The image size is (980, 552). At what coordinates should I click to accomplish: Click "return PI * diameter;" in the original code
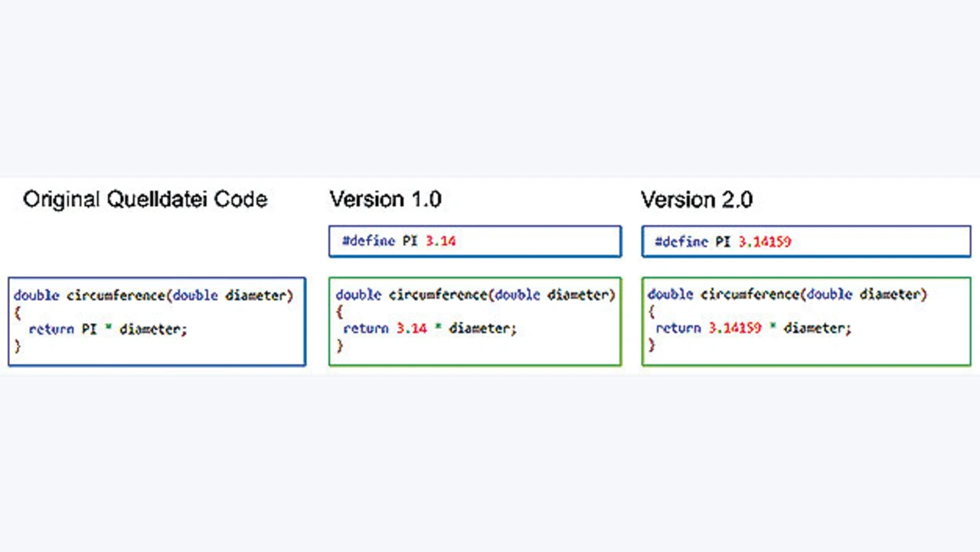click(x=108, y=329)
